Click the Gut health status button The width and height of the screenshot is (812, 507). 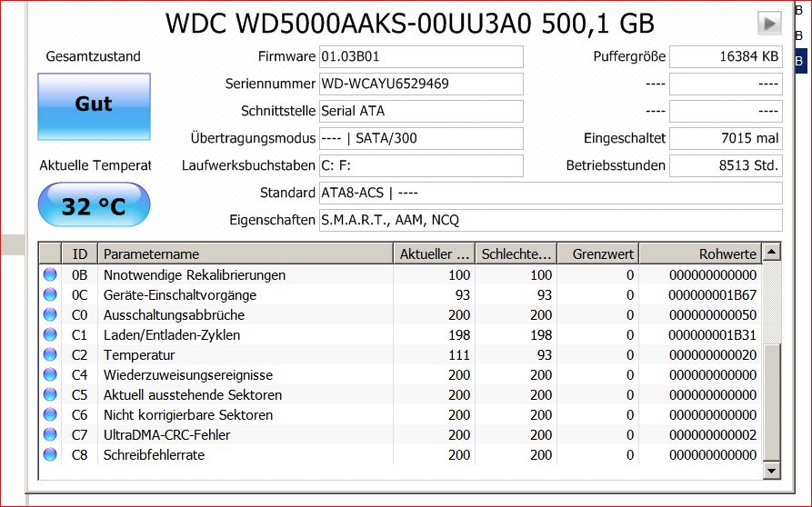94,106
